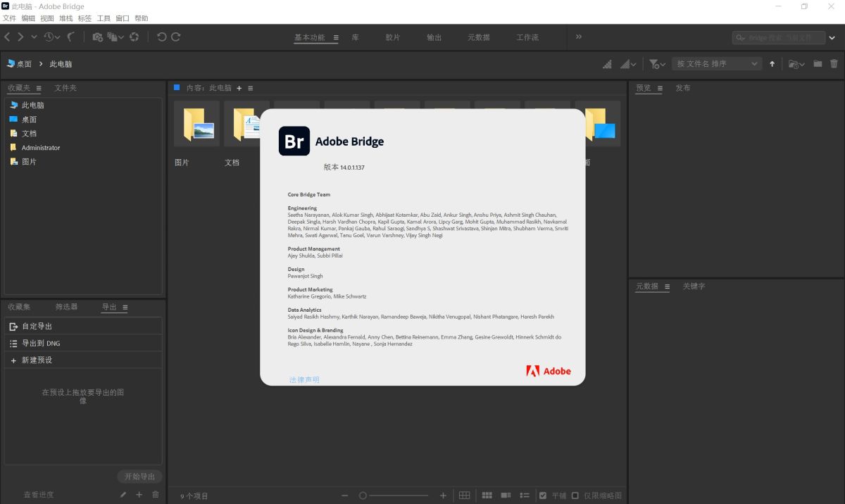Screen dimensions: 845x504
Task: Click the lock thumbnail grid icon
Action: [465, 496]
